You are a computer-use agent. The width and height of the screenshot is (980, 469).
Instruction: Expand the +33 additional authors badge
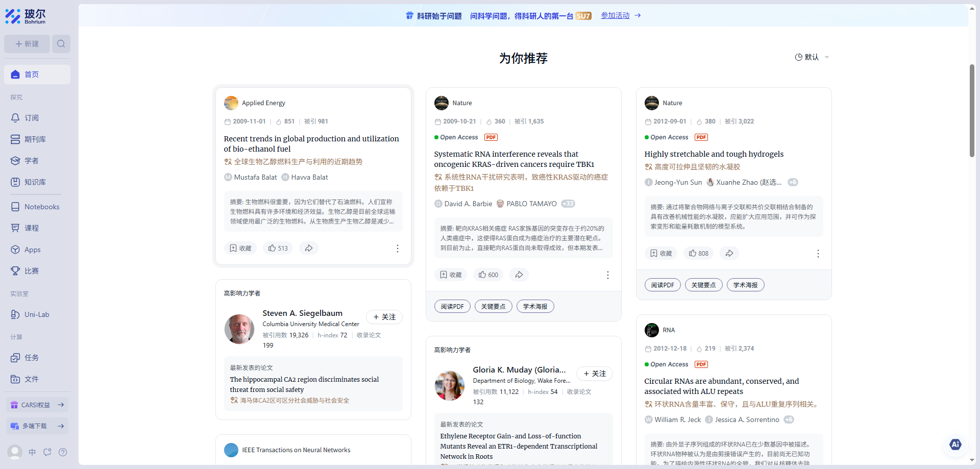[x=568, y=204]
